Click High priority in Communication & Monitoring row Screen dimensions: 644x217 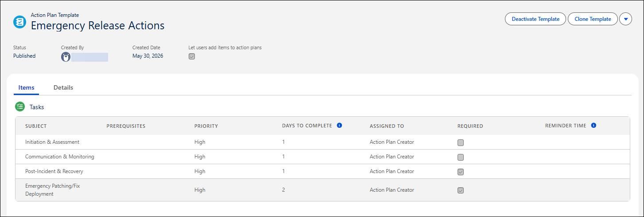(200, 157)
